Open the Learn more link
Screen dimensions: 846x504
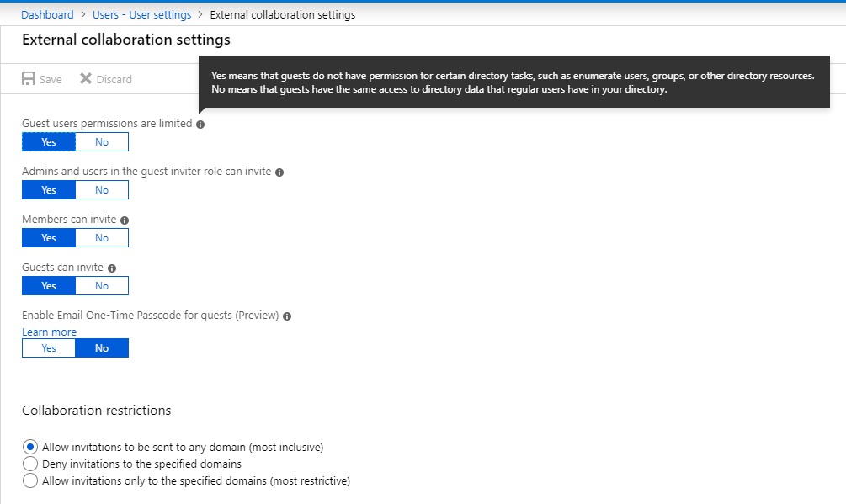click(49, 332)
